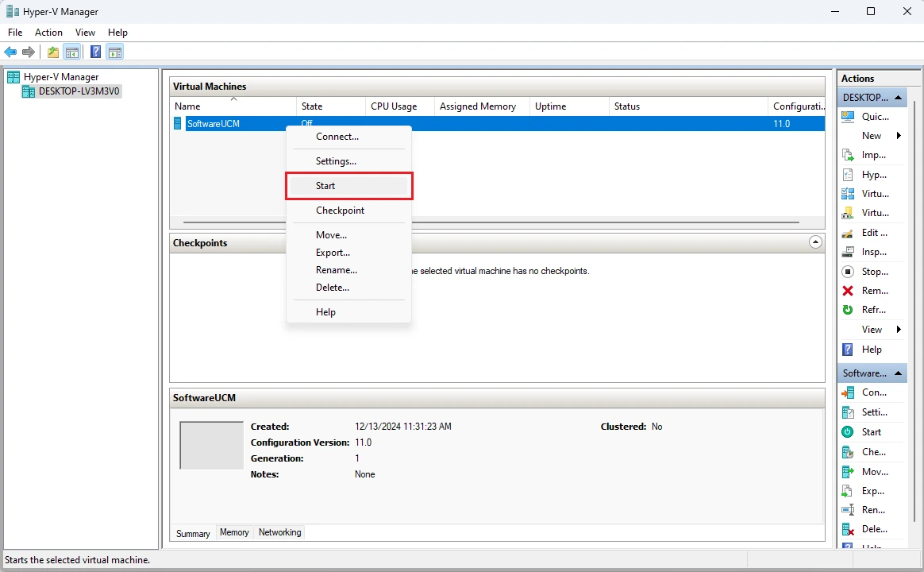Screen dimensions: 924x572
Task: Switch to the Networking tab
Action: click(x=280, y=532)
